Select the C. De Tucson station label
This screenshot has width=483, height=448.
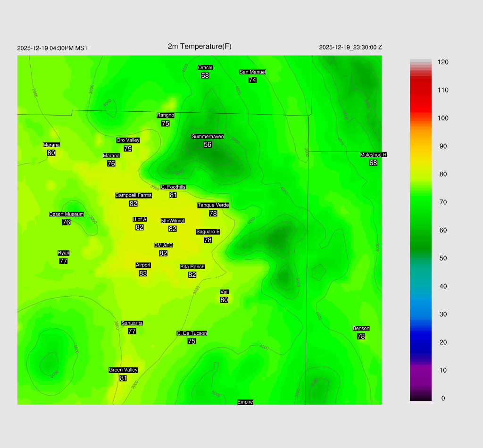click(x=192, y=333)
